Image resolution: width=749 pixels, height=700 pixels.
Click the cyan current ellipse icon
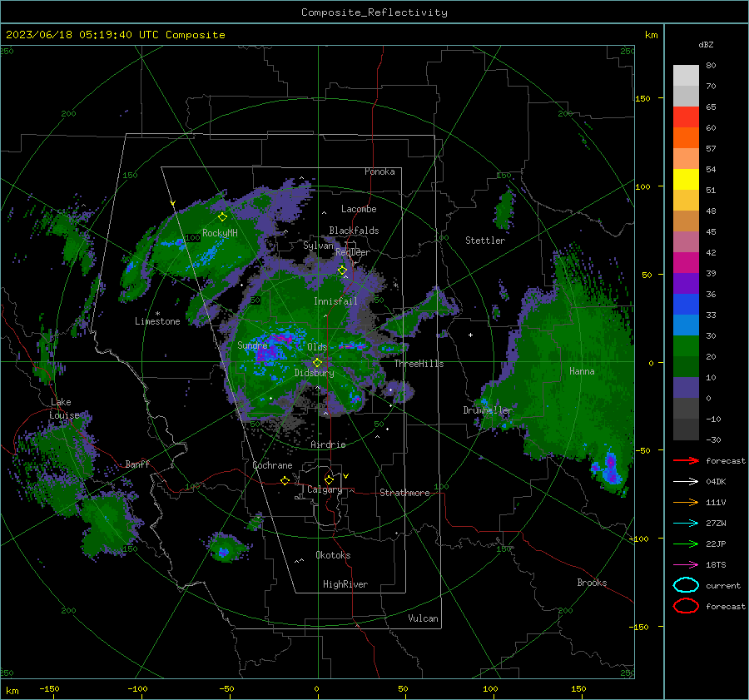686,585
